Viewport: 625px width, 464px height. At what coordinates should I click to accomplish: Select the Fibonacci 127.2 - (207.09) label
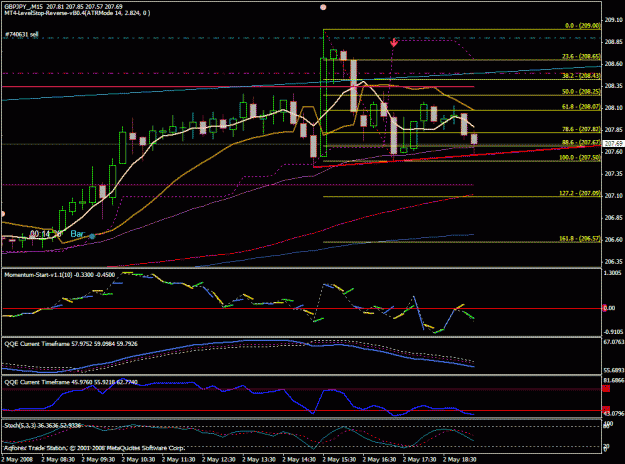click(580, 193)
